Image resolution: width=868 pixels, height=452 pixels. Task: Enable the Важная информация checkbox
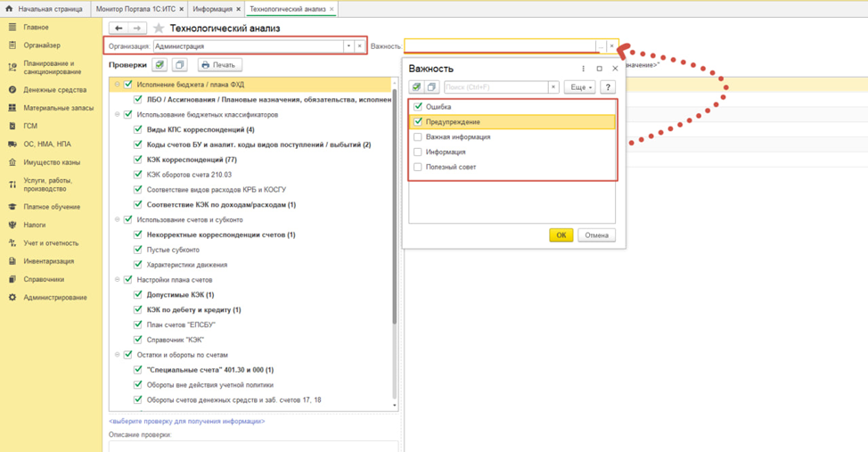click(x=418, y=136)
